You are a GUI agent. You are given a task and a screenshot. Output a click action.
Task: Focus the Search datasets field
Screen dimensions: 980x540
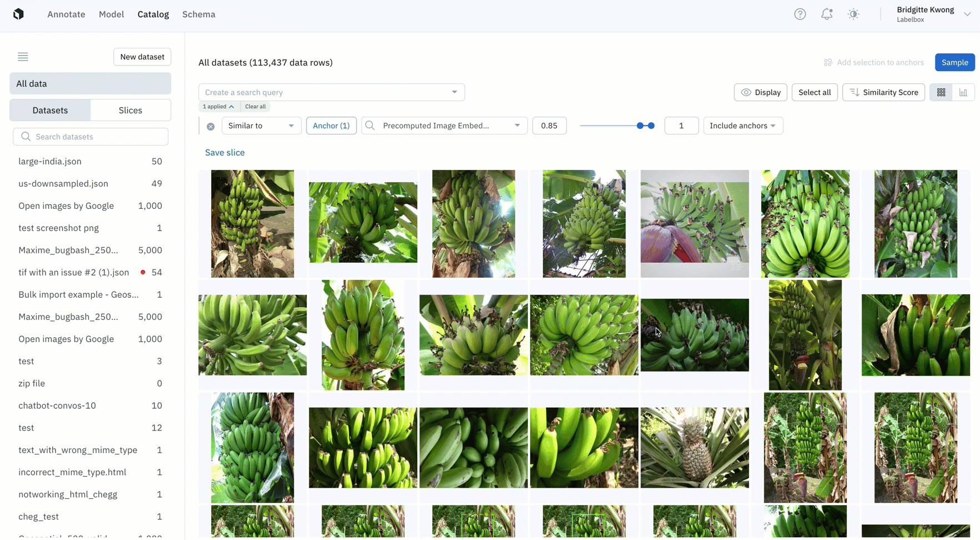click(x=91, y=137)
